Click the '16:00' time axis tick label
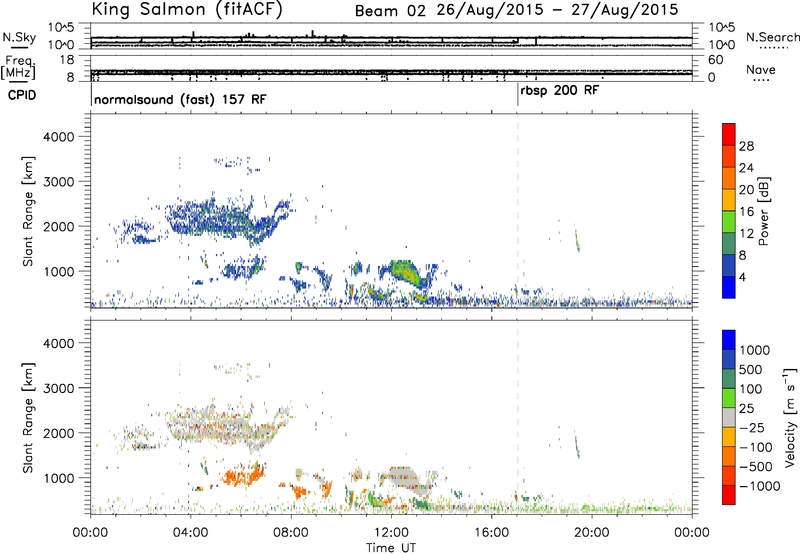 coord(491,533)
